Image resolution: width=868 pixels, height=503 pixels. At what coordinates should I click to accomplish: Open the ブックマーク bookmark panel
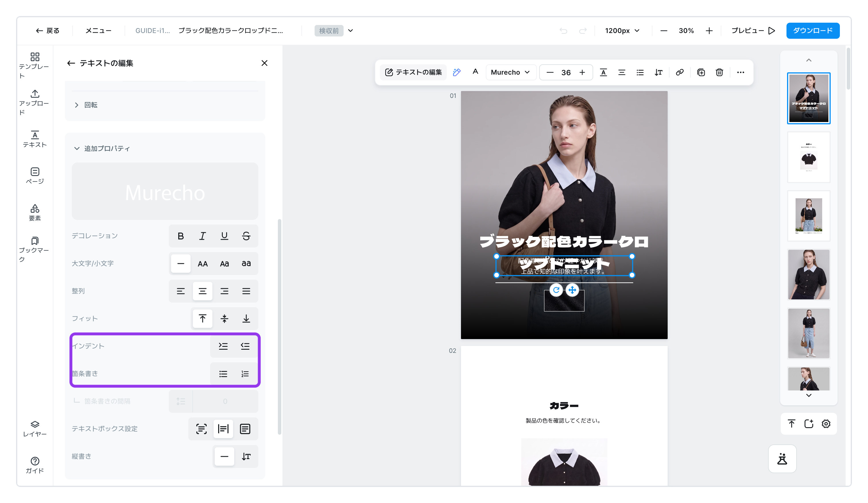[x=34, y=249]
